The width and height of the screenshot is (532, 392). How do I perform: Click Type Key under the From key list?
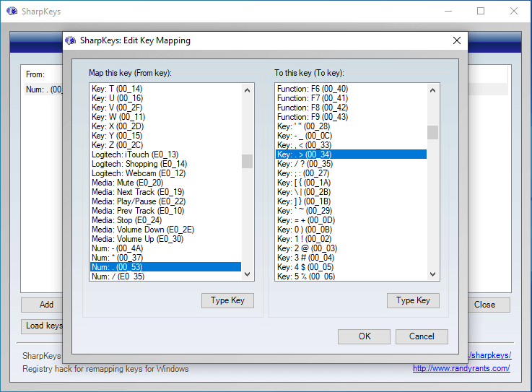227,300
